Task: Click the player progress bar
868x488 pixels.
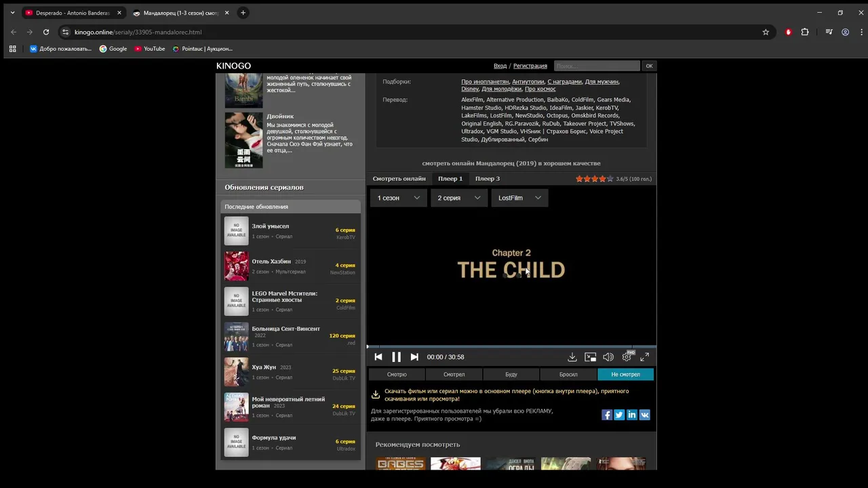Action: click(x=511, y=346)
